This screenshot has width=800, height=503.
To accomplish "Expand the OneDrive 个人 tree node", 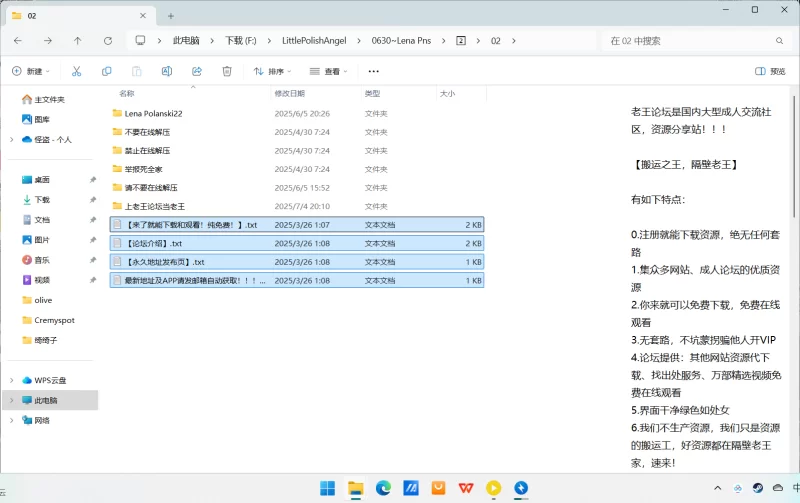I will click(12, 139).
